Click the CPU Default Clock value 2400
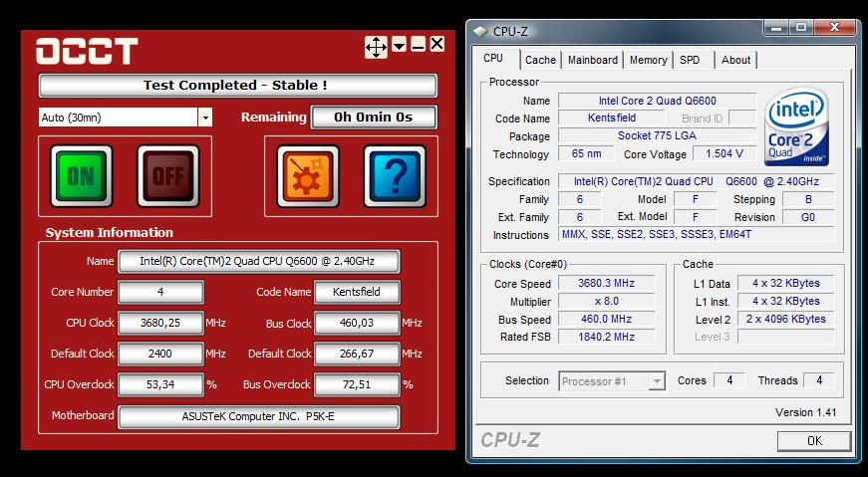The image size is (868, 477). click(160, 354)
